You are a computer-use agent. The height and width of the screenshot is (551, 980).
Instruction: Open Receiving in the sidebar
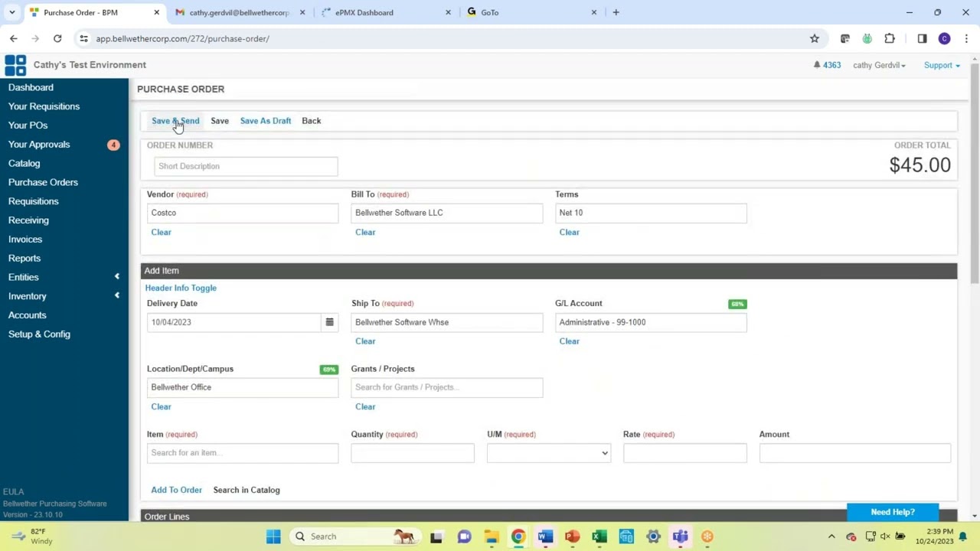28,220
